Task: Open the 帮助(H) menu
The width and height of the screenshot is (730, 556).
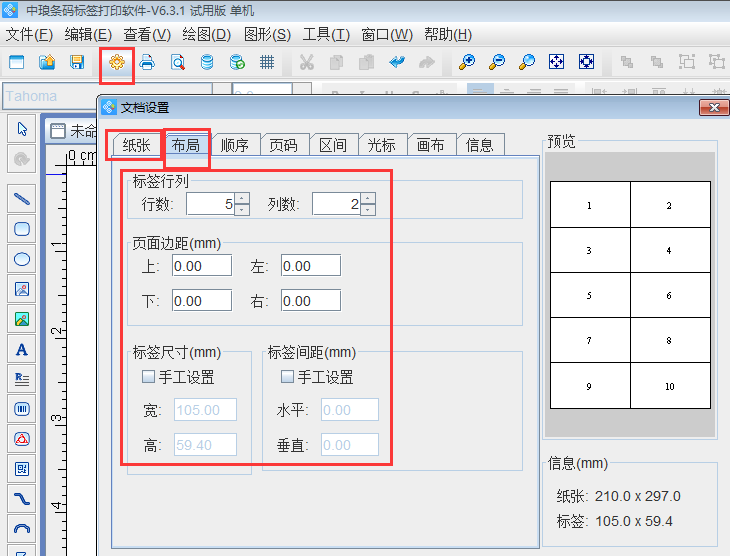Action: (447, 34)
